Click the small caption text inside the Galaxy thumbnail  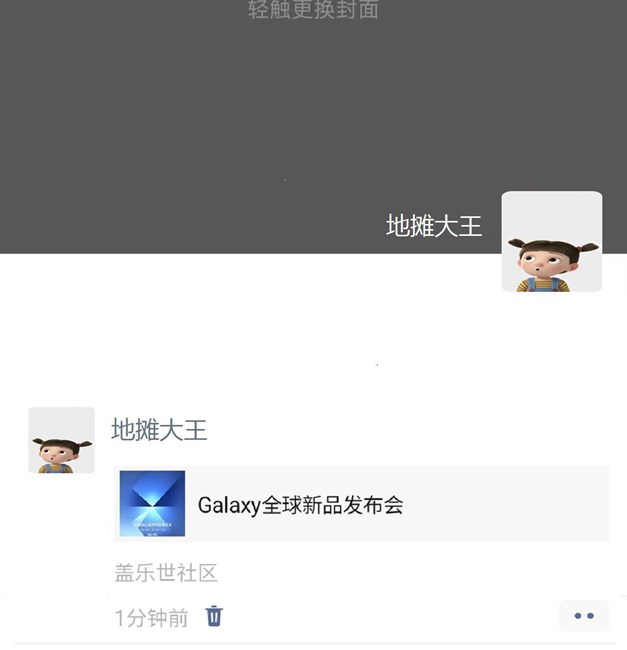152,529
